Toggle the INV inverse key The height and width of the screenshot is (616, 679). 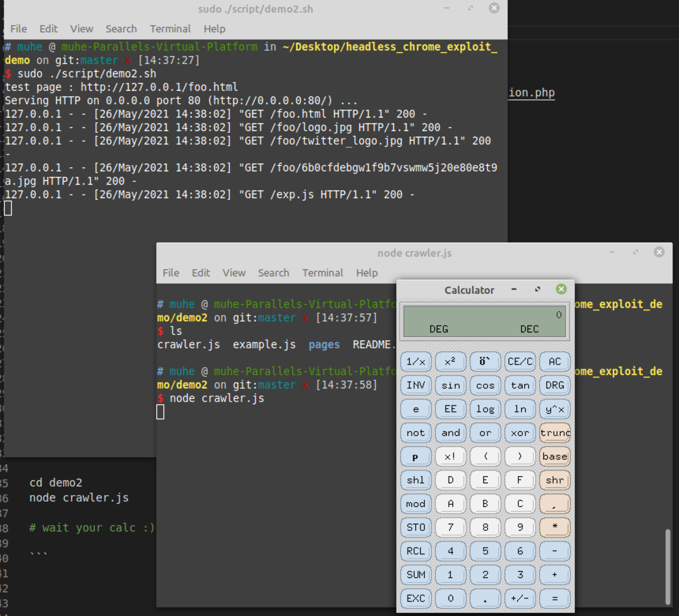(416, 385)
